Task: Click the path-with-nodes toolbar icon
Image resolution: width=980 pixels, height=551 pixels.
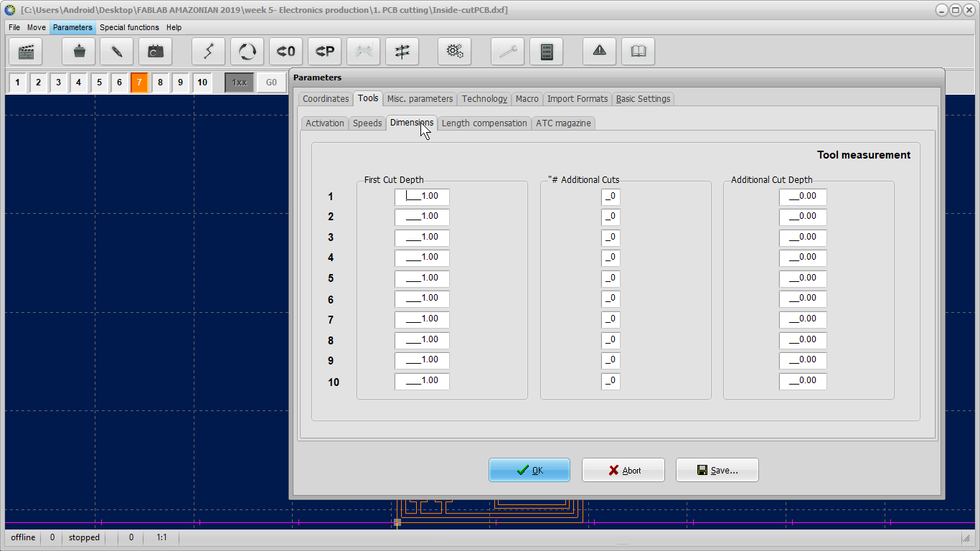Action: pos(209,52)
